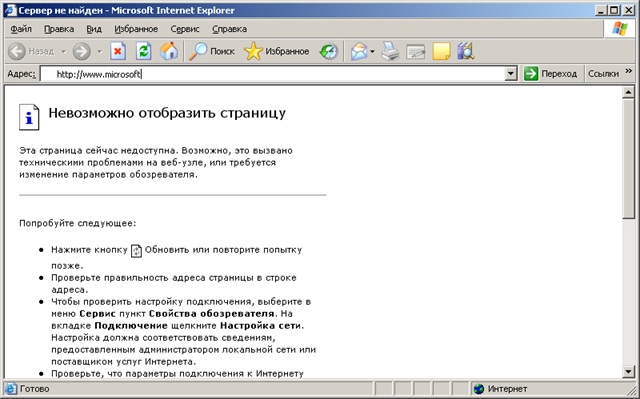Open the Вид menu
The image size is (640, 399).
(94, 29)
